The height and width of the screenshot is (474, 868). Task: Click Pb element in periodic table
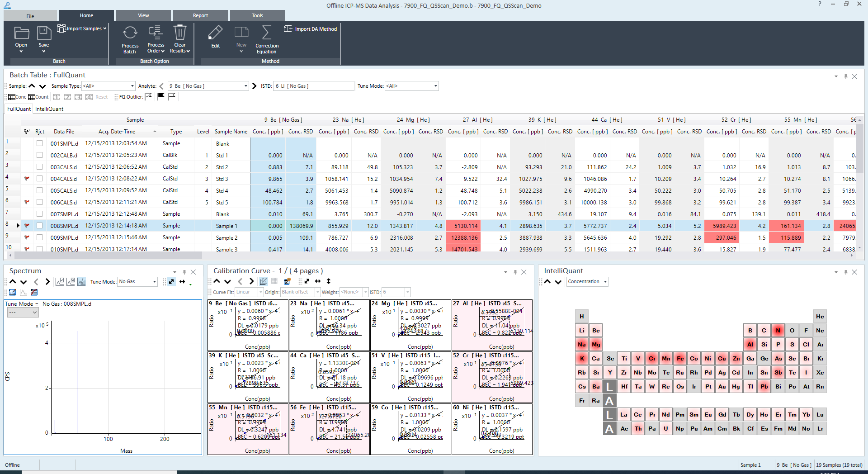pyautogui.click(x=764, y=387)
